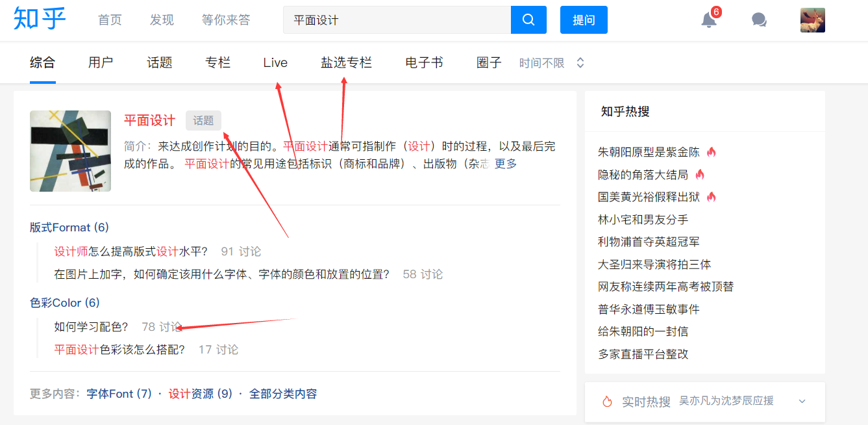This screenshot has width=868, height=425.
Task: Switch to the 用户 tab
Action: pos(101,62)
